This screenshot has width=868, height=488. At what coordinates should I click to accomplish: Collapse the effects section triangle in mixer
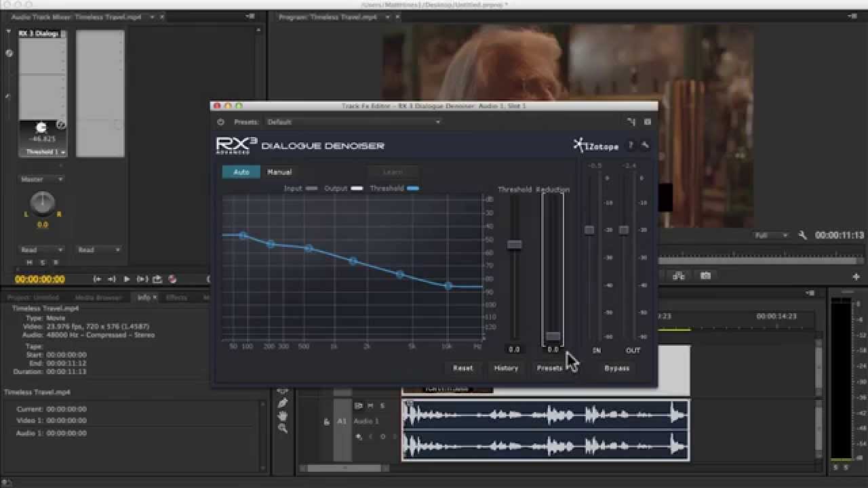tap(9, 31)
